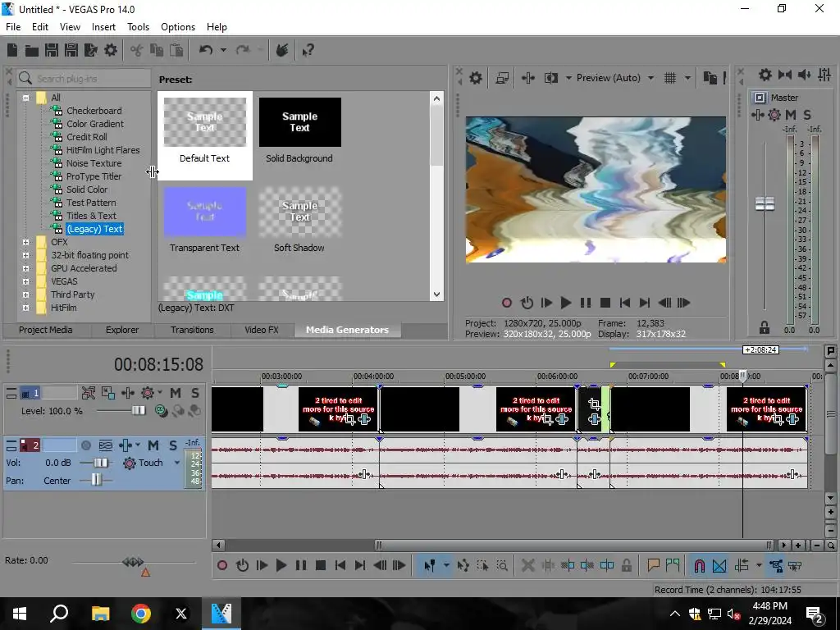Expand the GPU Accelerated folder

pyautogui.click(x=25, y=268)
